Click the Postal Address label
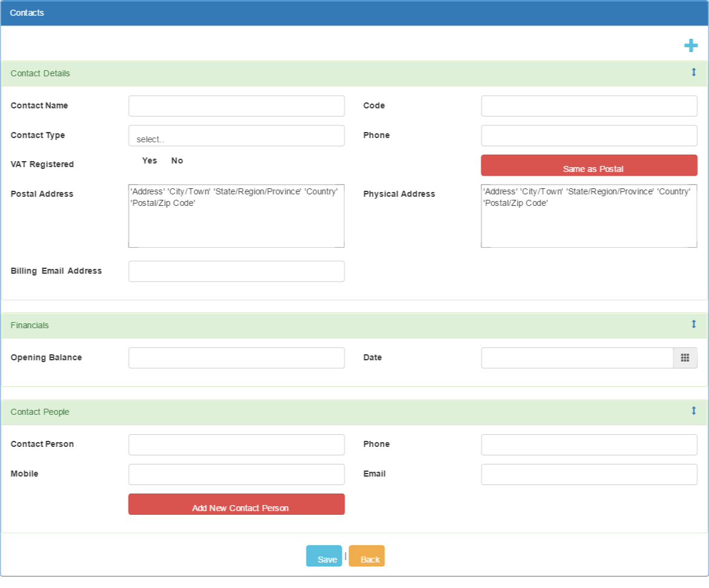Viewport: 709px width, 588px height. (x=42, y=194)
